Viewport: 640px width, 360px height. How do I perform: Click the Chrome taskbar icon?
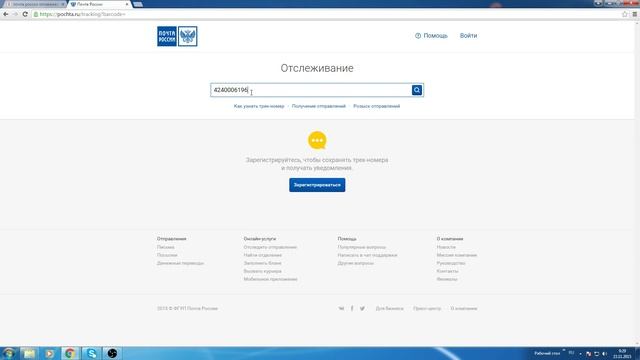tap(70, 353)
